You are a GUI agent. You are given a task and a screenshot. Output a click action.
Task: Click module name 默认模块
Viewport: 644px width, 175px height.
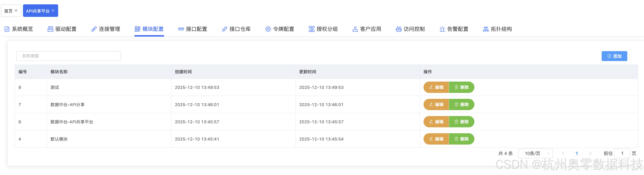point(59,139)
